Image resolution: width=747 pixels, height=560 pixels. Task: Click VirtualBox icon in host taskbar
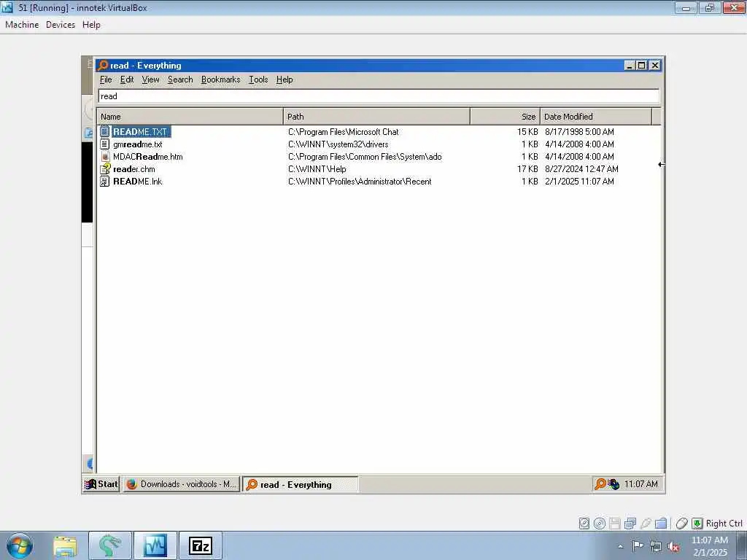coord(155,545)
